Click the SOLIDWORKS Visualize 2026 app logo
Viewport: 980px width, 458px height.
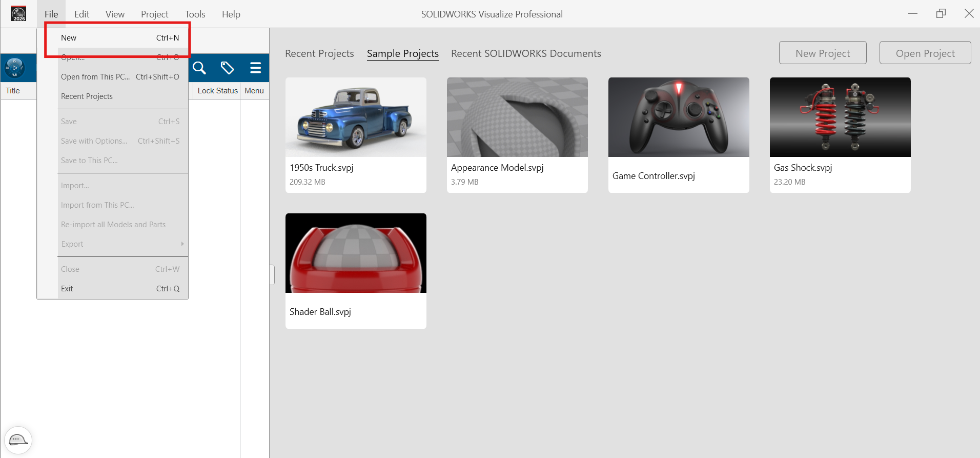[x=18, y=14]
